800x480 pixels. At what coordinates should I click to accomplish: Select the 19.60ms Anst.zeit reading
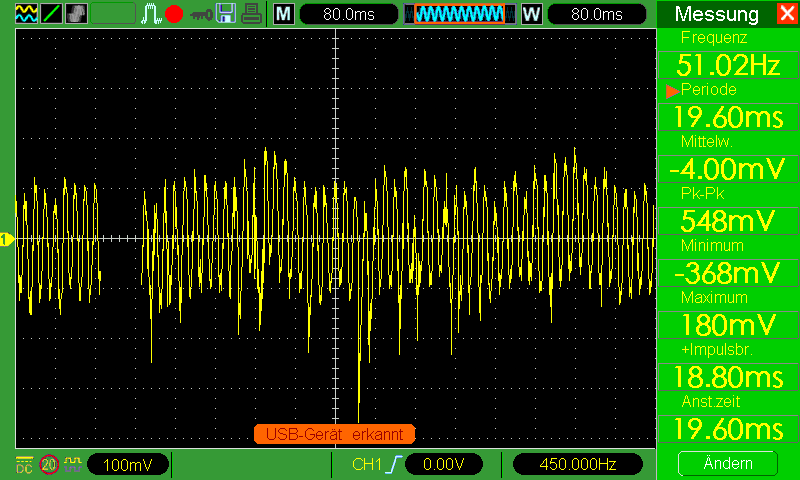pyautogui.click(x=728, y=428)
